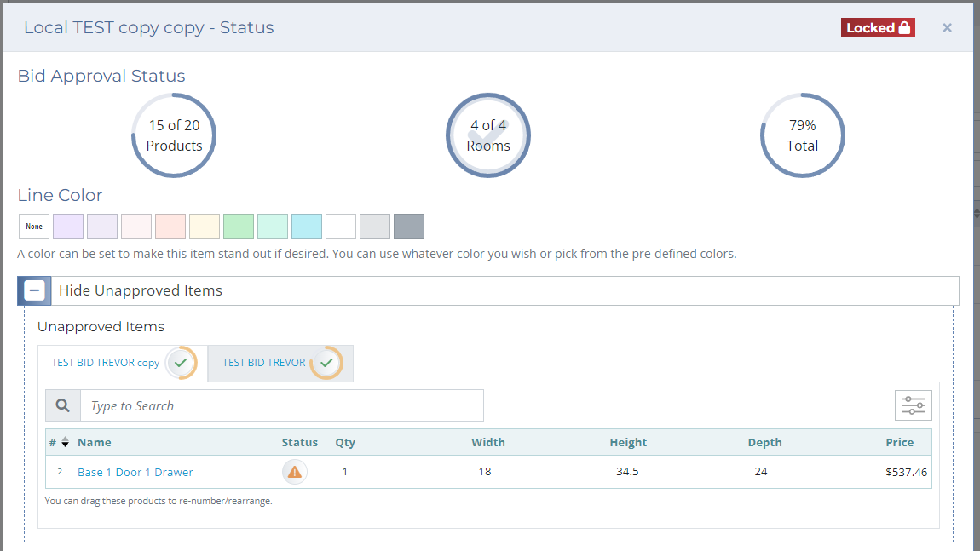The height and width of the screenshot is (551, 980).
Task: Choose the pale lavender line color swatch
Action: (102, 227)
